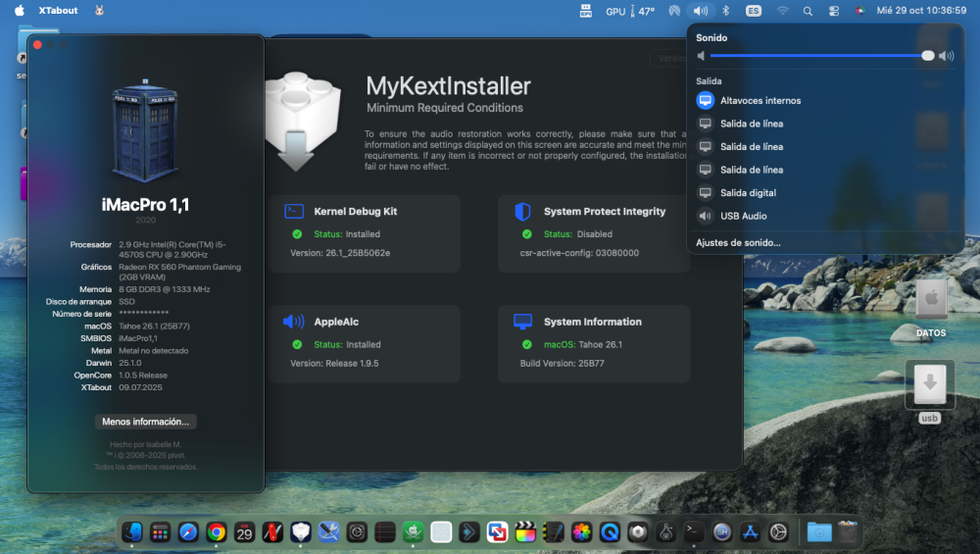Click the System Information monitor icon
The image size is (980, 554).
click(x=522, y=322)
